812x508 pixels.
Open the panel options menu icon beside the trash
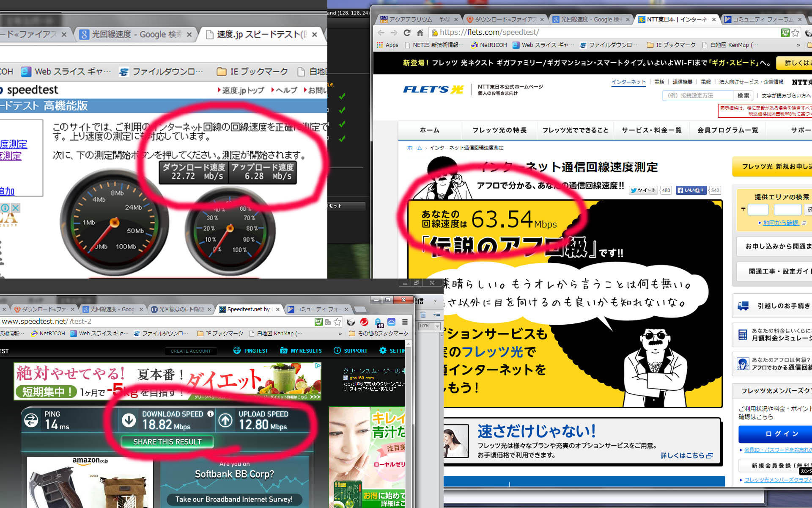[436, 315]
